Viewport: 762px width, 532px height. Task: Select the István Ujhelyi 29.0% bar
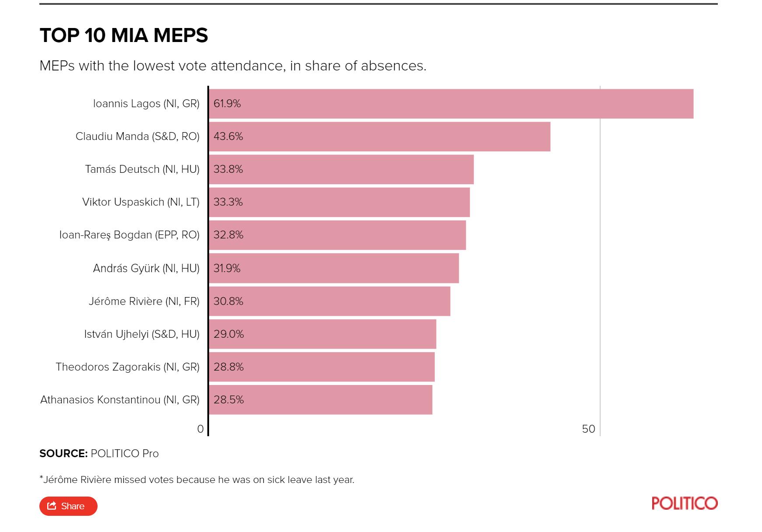(x=322, y=334)
